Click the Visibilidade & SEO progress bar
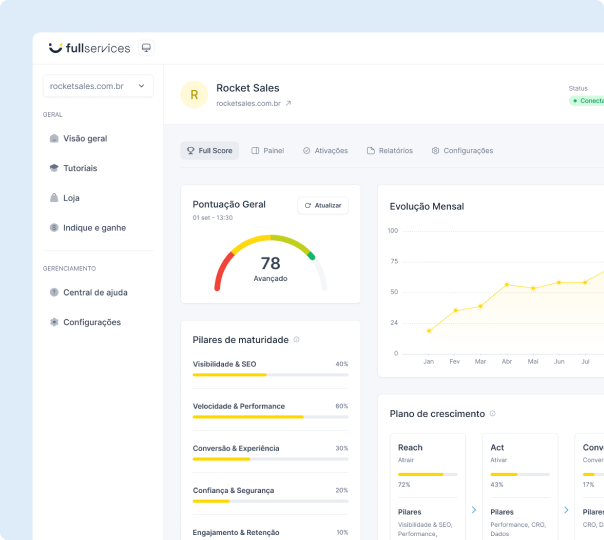This screenshot has width=604, height=540. pyautogui.click(x=270, y=375)
